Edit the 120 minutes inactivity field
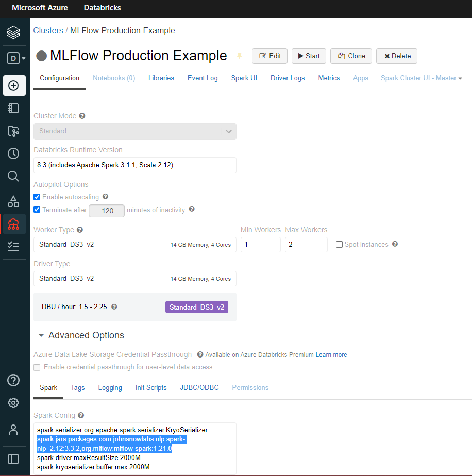The image size is (472, 476). click(106, 210)
